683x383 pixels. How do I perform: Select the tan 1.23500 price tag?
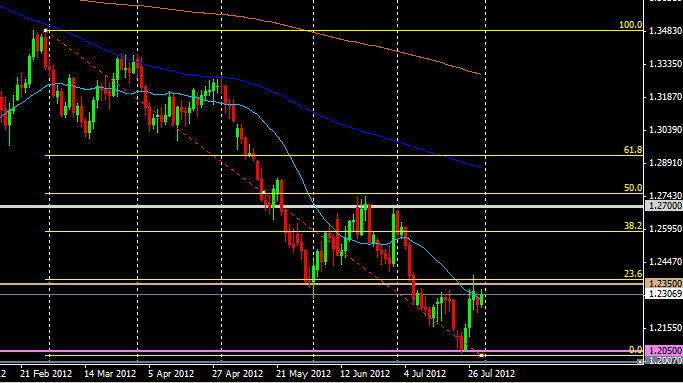[665, 284]
